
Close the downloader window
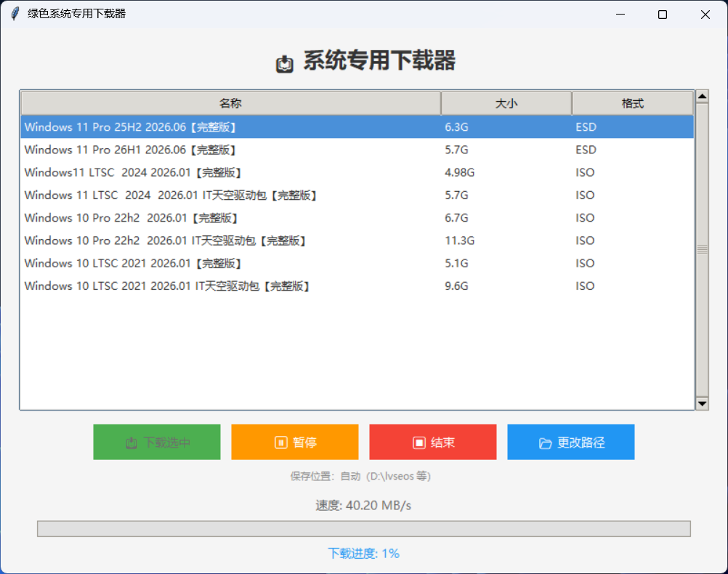point(705,15)
